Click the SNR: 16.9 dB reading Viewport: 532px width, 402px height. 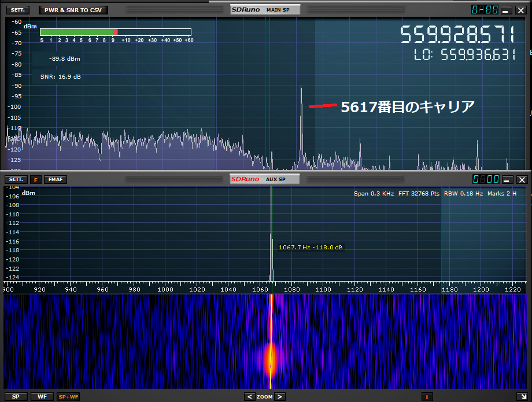coord(60,77)
